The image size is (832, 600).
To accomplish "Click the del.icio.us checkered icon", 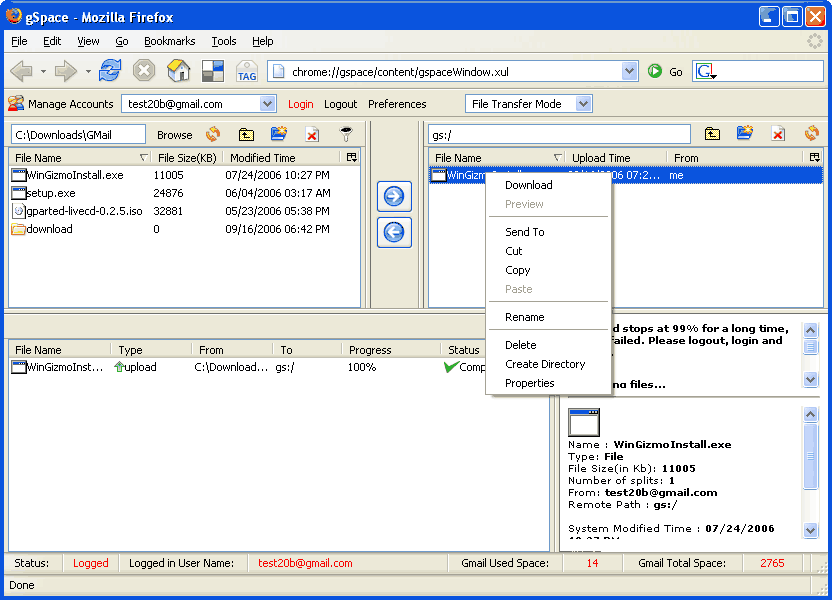I will pyautogui.click(x=213, y=71).
